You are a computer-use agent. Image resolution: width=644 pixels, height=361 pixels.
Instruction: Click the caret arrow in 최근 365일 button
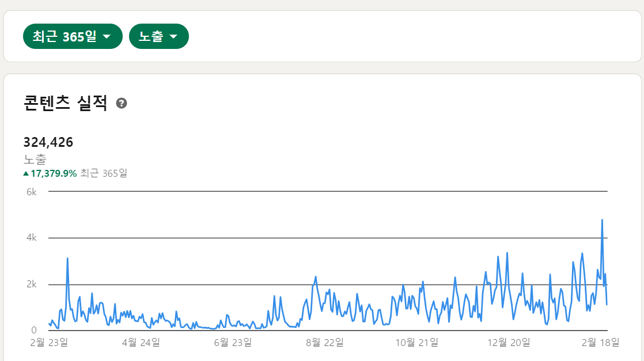(x=107, y=36)
